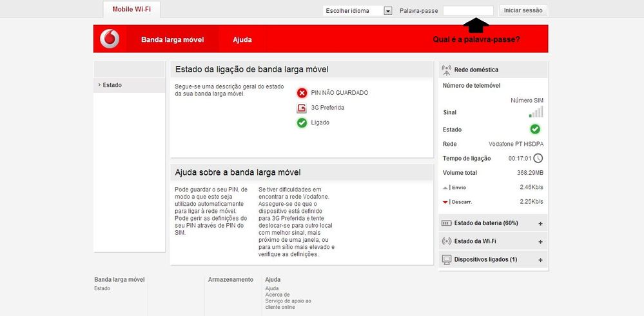This screenshot has height=316, width=644.
Task: Click the battery icon in Estado da bateria
Action: point(447,223)
